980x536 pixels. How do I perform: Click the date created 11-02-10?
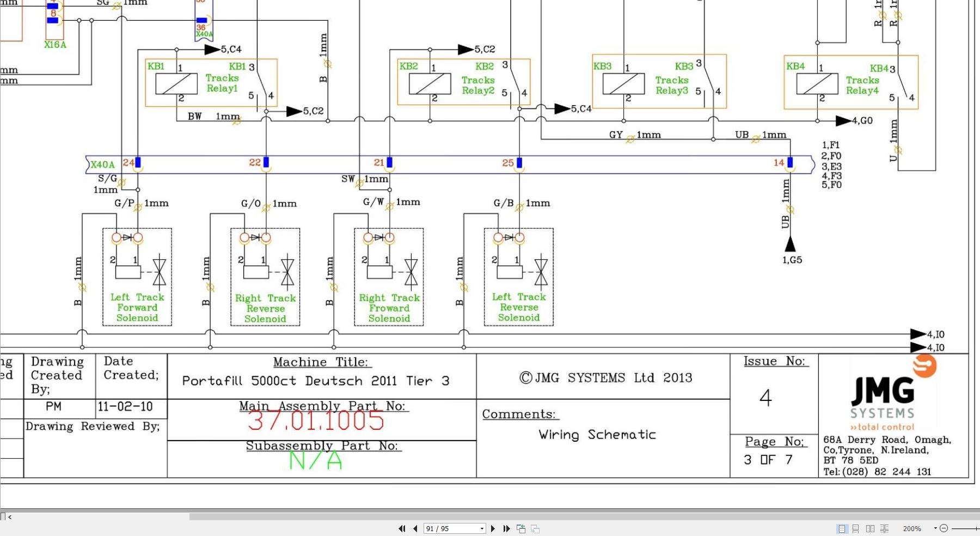[125, 406]
